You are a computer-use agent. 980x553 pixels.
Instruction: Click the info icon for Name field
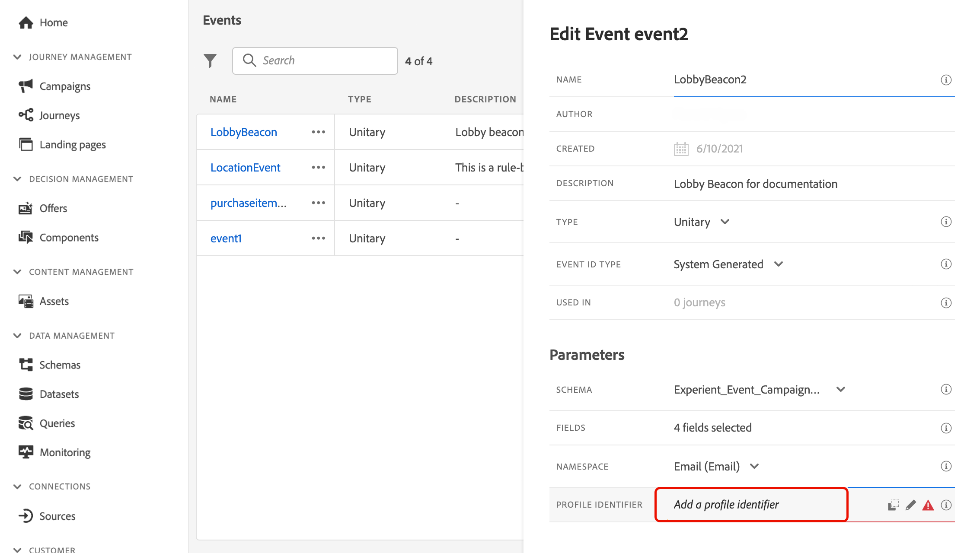946,80
